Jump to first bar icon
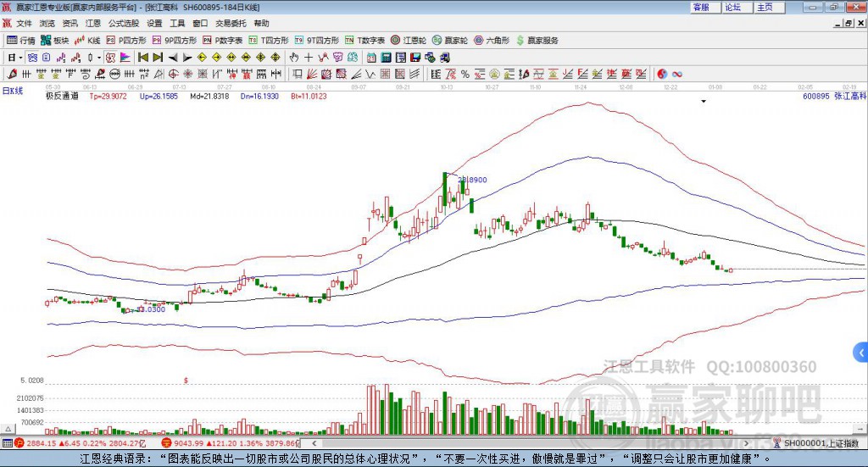The image size is (868, 467). 142,58
